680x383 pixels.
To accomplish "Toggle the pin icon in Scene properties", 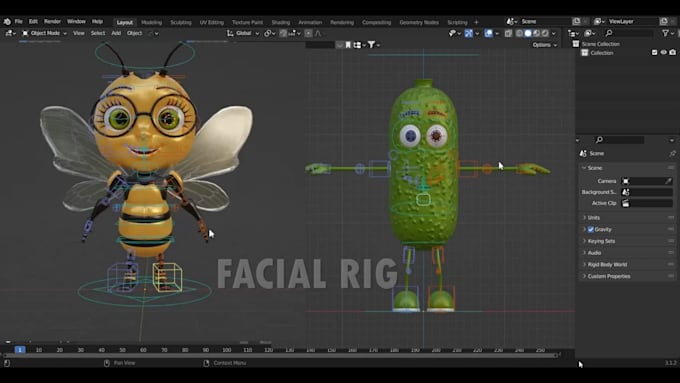I will [672, 154].
